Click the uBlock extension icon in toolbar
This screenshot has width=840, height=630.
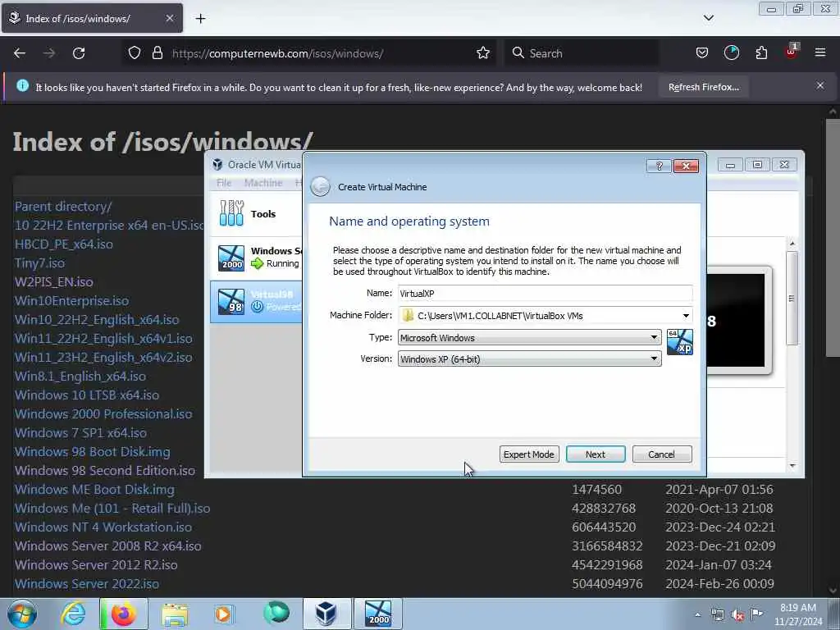click(x=792, y=52)
